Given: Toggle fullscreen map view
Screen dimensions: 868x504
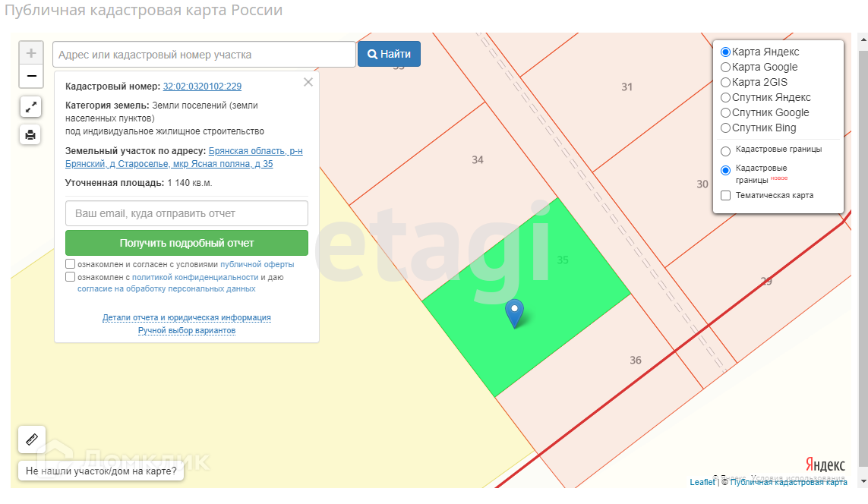Looking at the screenshot, I should [31, 106].
